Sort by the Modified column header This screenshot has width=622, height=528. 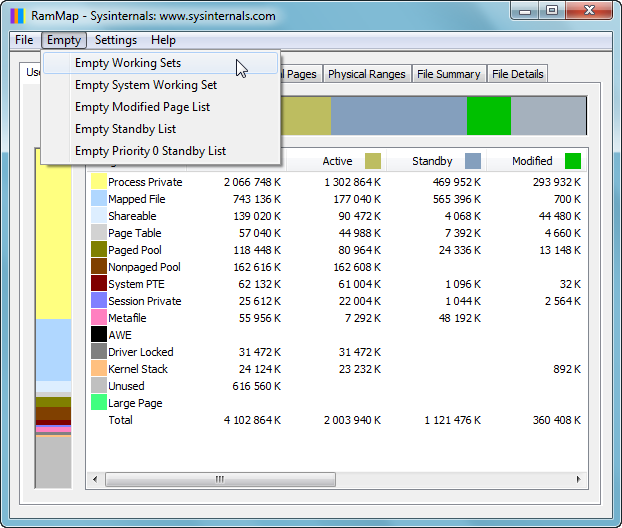tap(536, 161)
